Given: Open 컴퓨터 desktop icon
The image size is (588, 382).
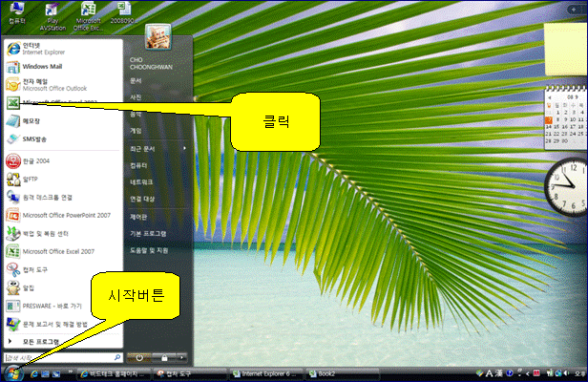Looking at the screenshot, I should (x=17, y=13).
